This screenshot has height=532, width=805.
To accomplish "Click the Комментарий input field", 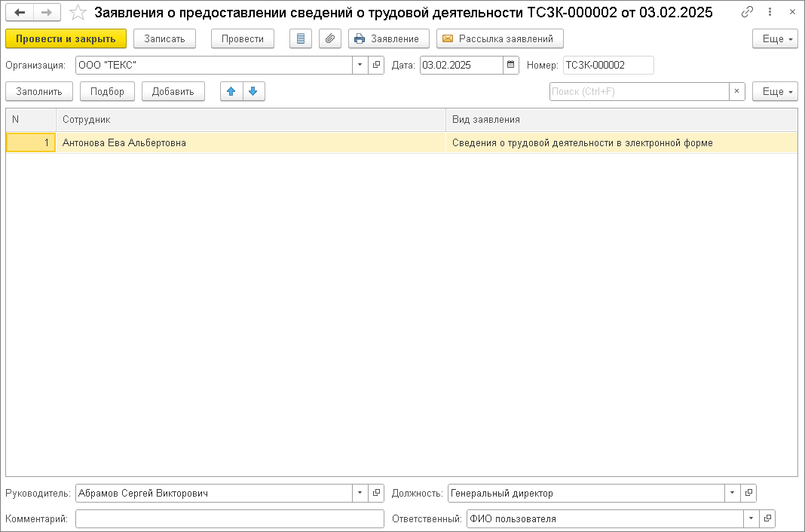I will (229, 518).
